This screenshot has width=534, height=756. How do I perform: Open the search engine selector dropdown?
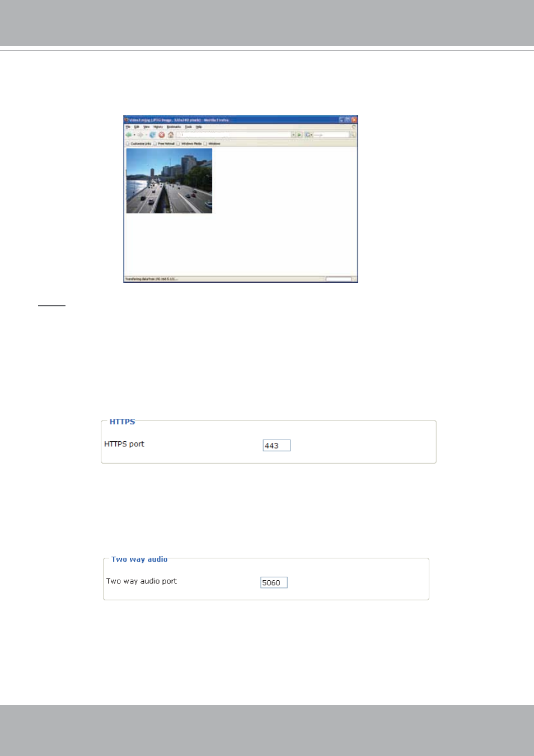point(308,134)
